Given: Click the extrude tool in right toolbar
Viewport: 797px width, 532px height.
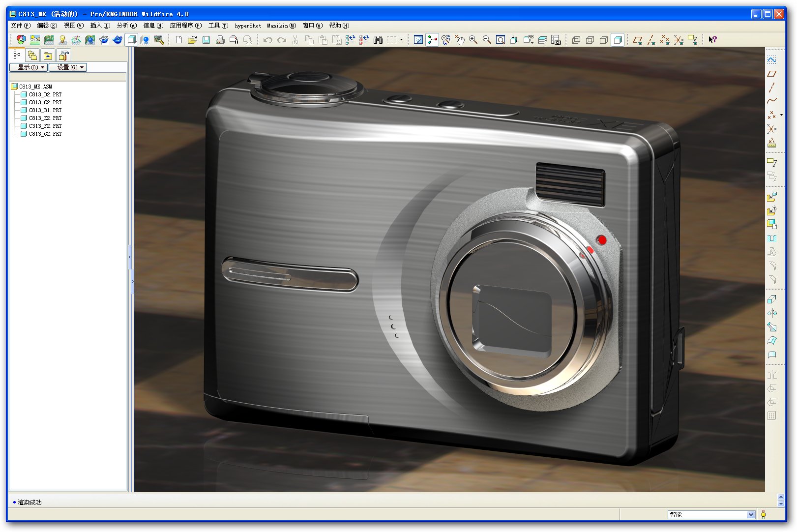Looking at the screenshot, I should (772, 299).
